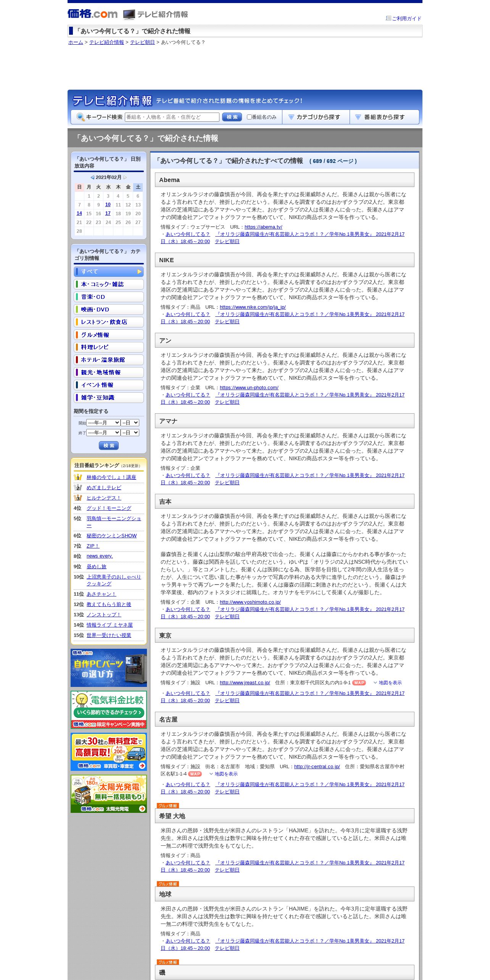Image resolution: width=490 pixels, height=980 pixels.
Task: Open the 本・コミック・雑誌 category
Action: (x=109, y=284)
